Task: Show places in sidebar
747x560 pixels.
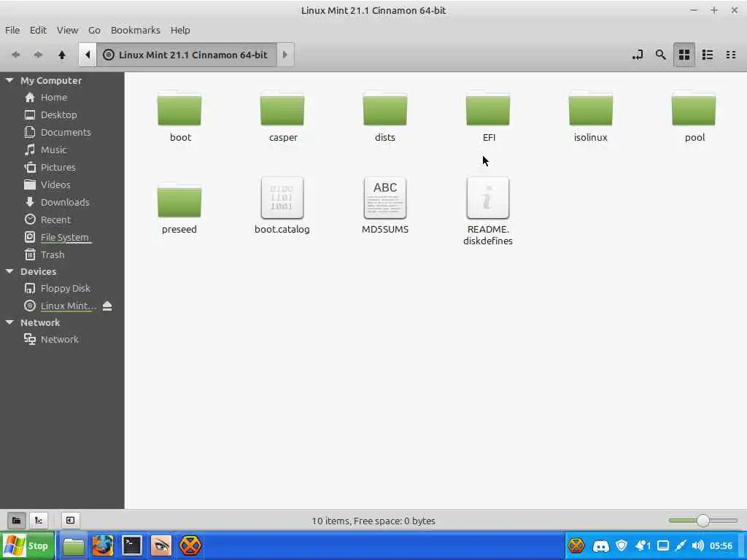Action: [16, 521]
